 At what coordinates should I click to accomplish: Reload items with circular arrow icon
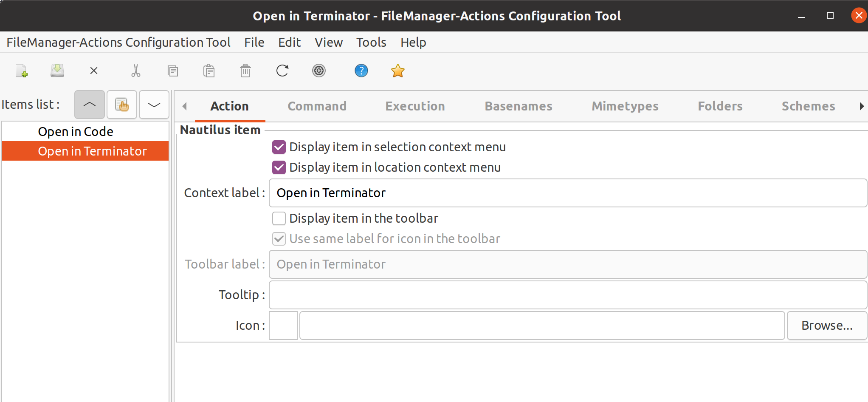coord(282,71)
